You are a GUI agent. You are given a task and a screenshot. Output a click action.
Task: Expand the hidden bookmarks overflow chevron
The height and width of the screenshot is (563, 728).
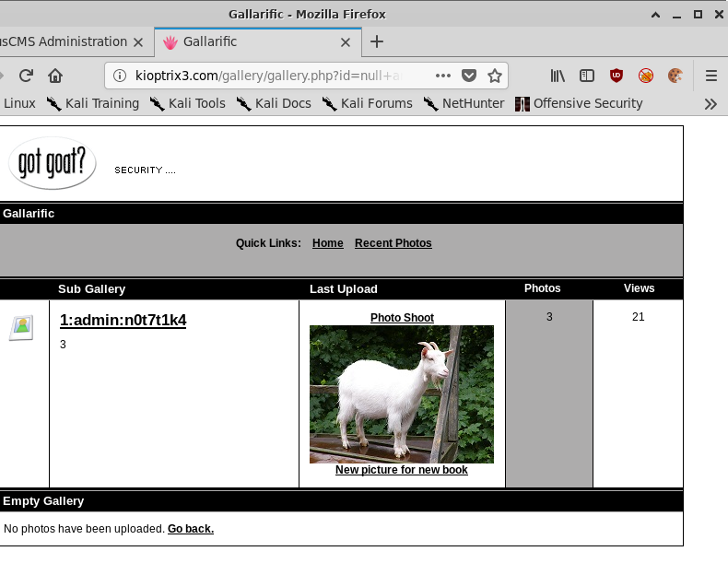click(710, 103)
